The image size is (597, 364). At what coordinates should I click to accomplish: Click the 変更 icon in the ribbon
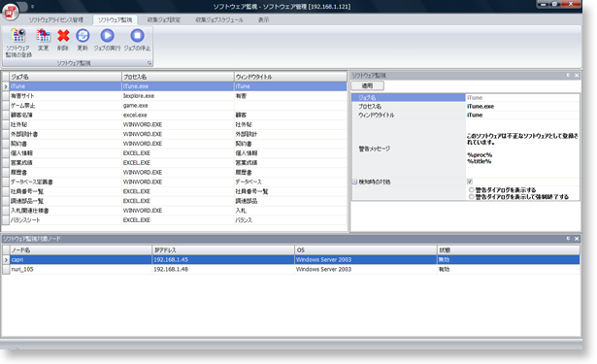pyautogui.click(x=44, y=40)
